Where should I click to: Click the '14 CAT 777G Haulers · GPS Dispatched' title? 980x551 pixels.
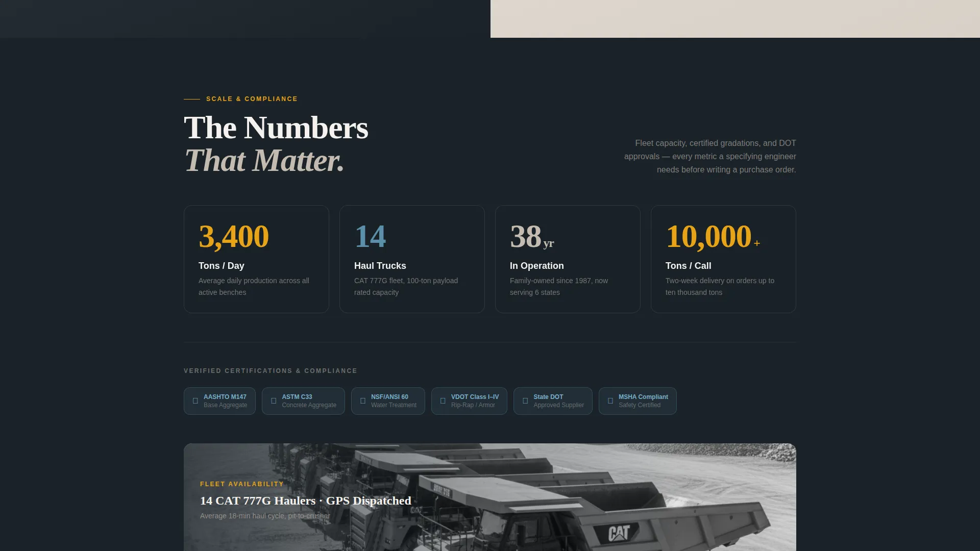pyautogui.click(x=306, y=501)
